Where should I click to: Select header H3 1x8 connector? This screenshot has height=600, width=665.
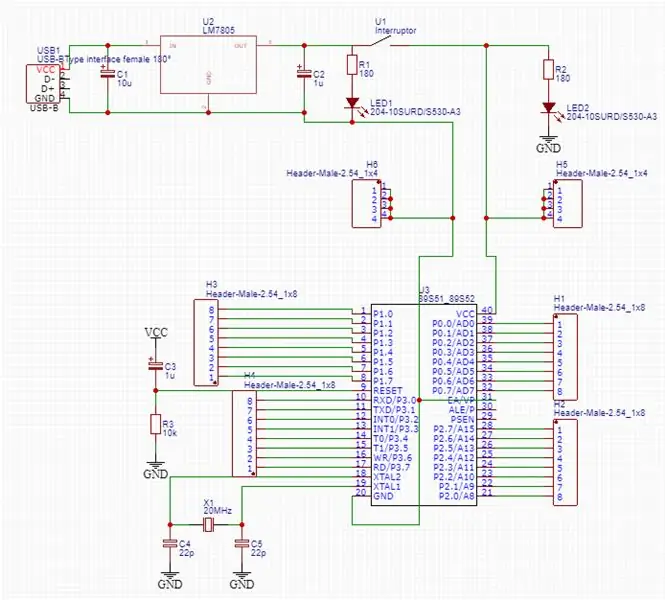pos(207,343)
